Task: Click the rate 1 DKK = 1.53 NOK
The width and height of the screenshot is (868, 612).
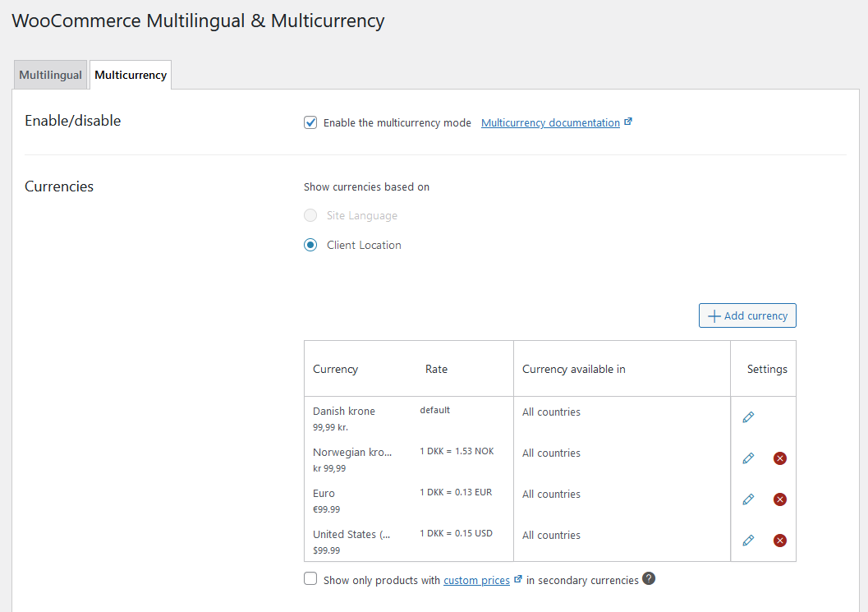Action: pos(457,451)
